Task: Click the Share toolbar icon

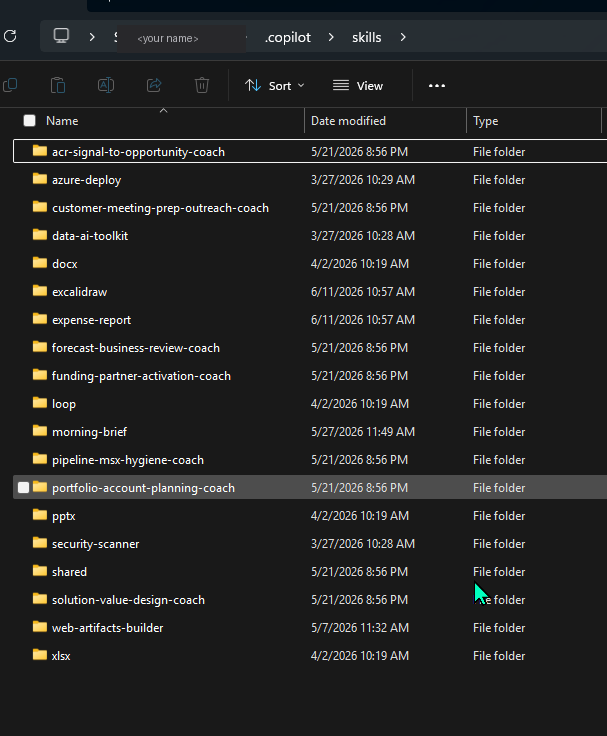Action: (154, 85)
